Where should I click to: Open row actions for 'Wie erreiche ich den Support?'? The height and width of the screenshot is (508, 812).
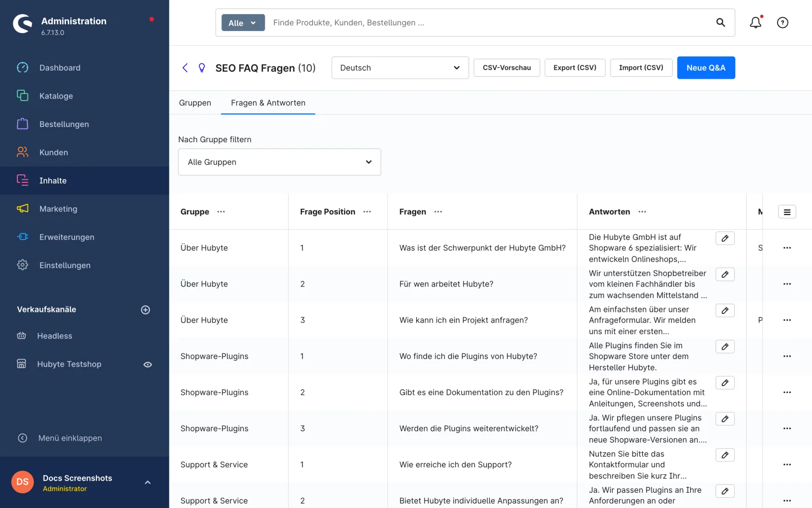(787, 464)
